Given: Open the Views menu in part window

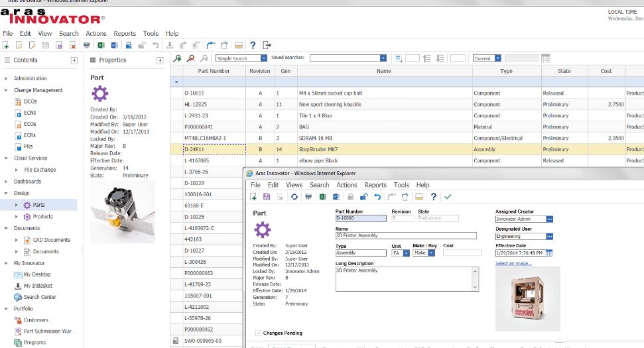Looking at the screenshot, I should (294, 185).
